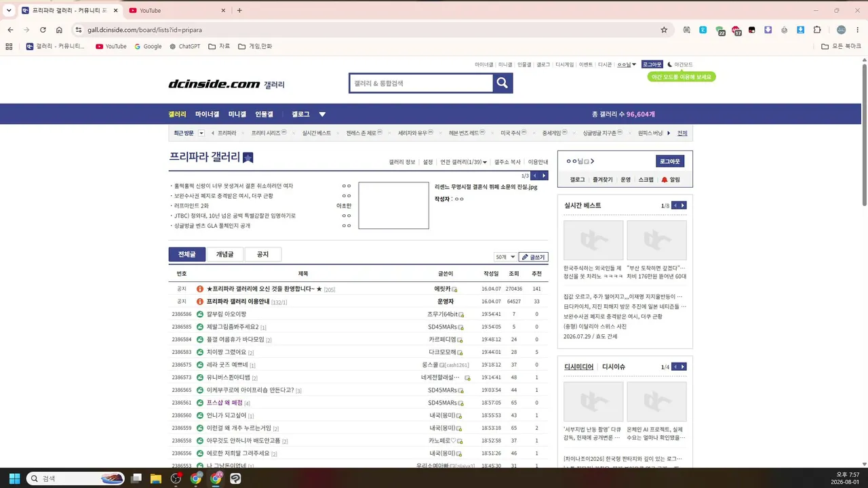Advance the 1/3 issue list with right arrow

pyautogui.click(x=544, y=176)
